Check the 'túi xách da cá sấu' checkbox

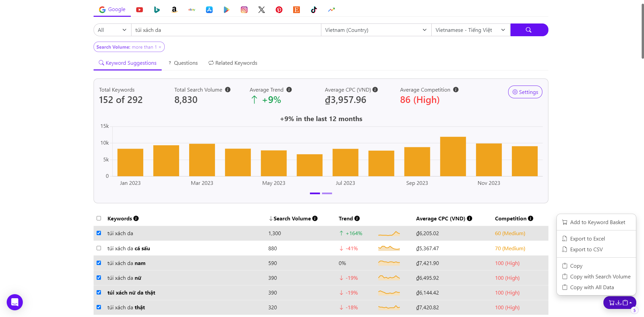(99, 248)
